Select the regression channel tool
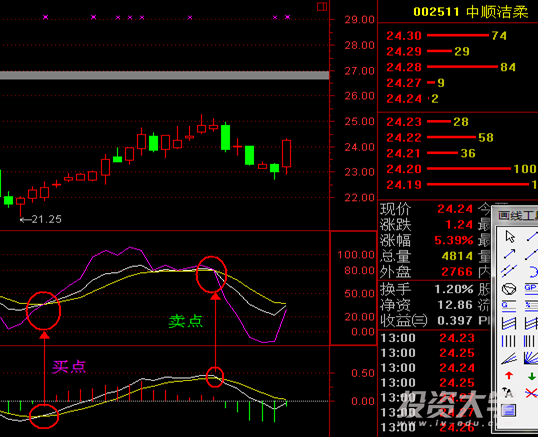Image resolution: width=538 pixels, height=437 pixels. 509,323
